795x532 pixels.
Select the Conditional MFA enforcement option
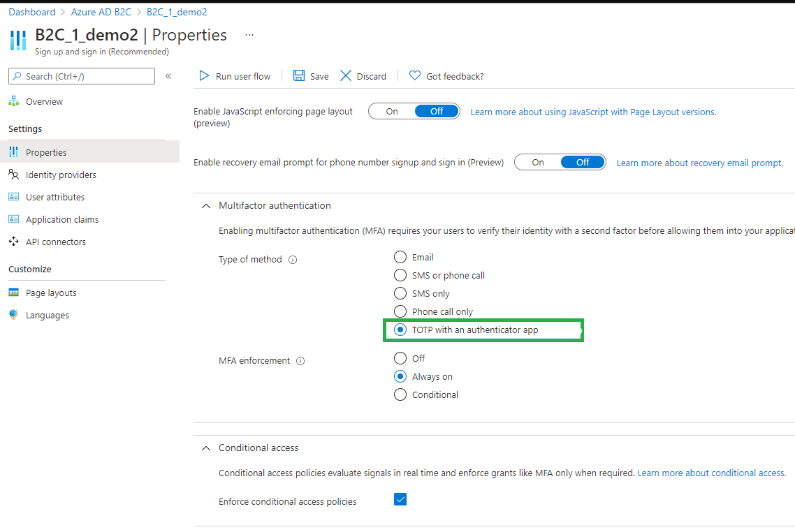tap(400, 394)
